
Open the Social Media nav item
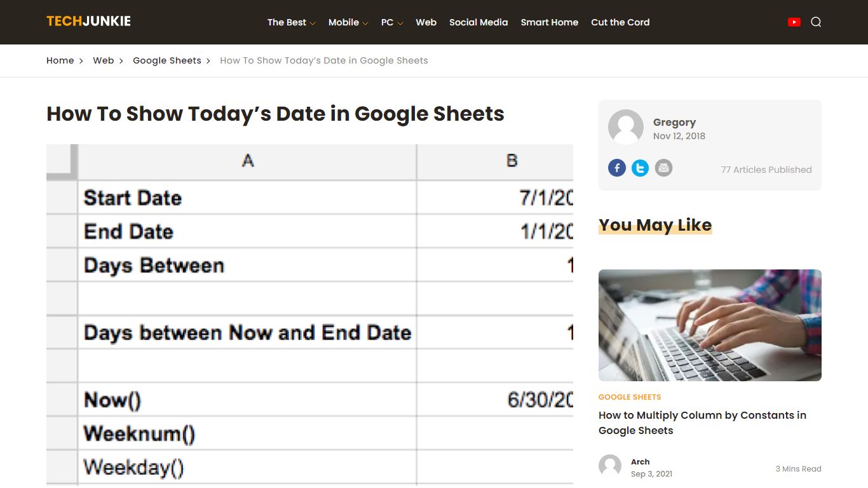[478, 22]
